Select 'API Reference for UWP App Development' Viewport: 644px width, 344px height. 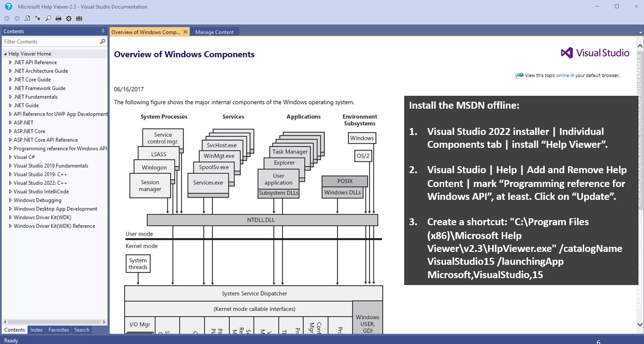pos(60,114)
